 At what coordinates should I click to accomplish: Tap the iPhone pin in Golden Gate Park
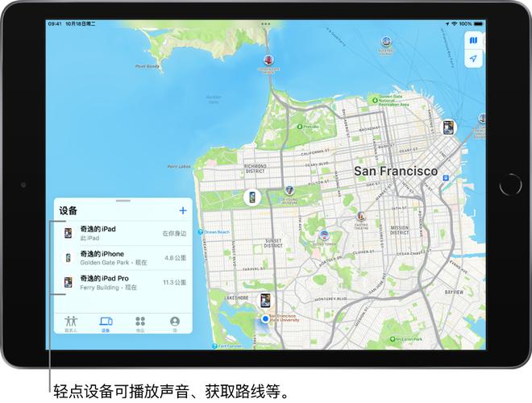(x=252, y=197)
